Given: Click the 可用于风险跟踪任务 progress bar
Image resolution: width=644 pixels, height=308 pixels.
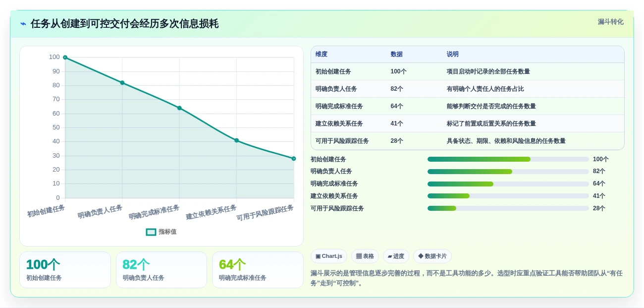Looking at the screenshot, I should (x=508, y=208).
